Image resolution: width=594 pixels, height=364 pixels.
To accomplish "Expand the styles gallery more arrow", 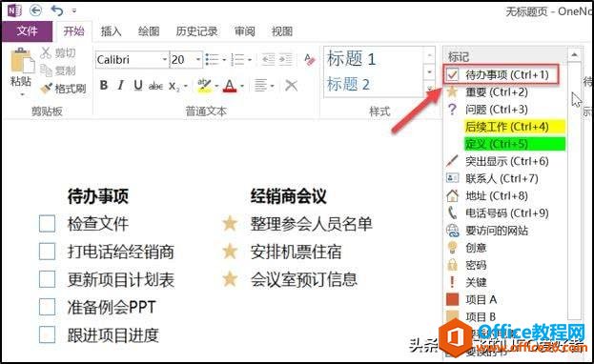I will pyautogui.click(x=430, y=89).
